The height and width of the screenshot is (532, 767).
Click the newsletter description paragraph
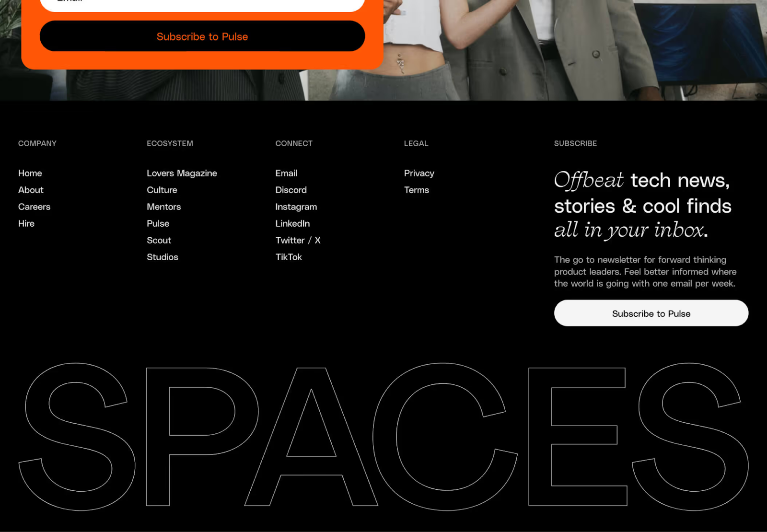tap(645, 271)
